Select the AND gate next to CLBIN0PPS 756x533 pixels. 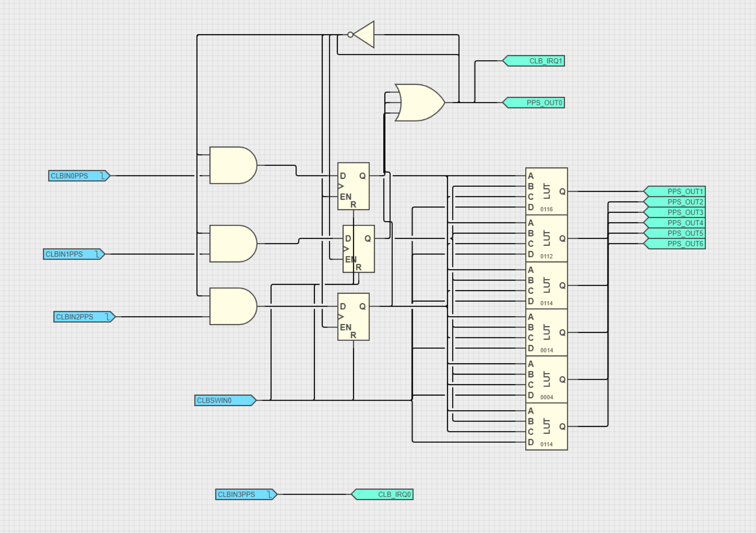click(x=233, y=165)
